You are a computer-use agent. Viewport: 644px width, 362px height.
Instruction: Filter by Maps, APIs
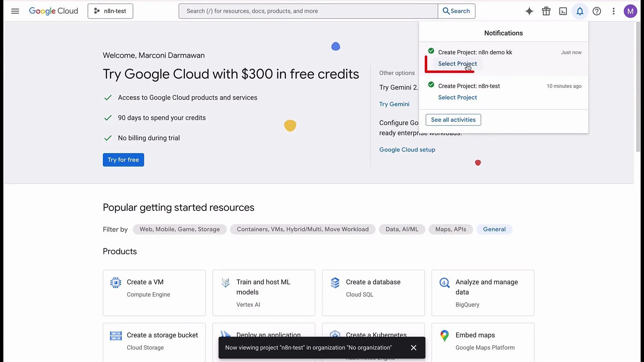[x=450, y=229]
